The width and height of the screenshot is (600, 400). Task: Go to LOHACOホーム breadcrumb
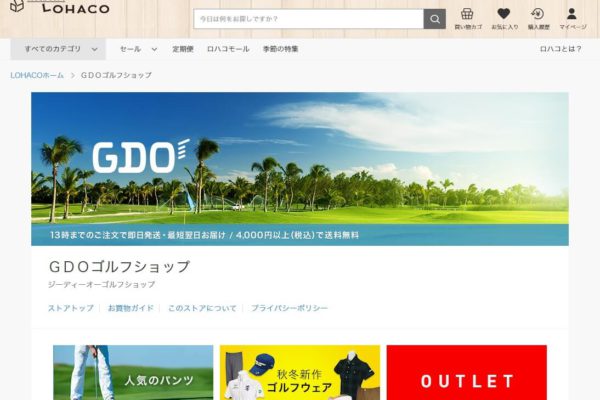coord(37,75)
